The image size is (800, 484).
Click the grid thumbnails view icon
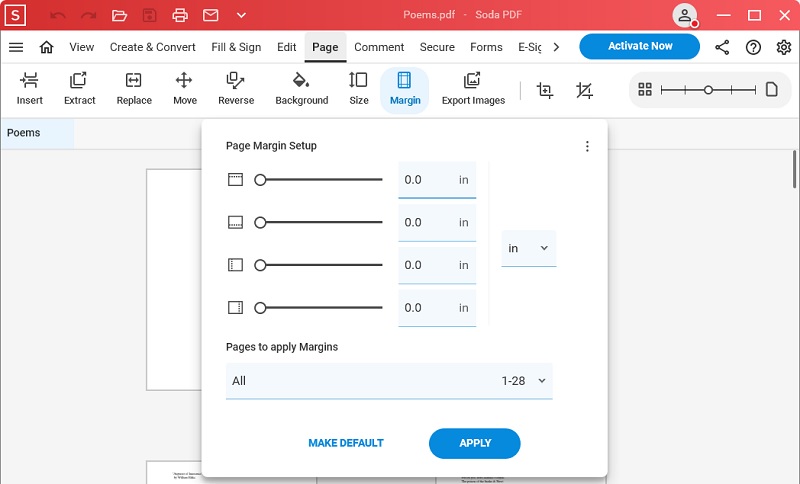645,90
